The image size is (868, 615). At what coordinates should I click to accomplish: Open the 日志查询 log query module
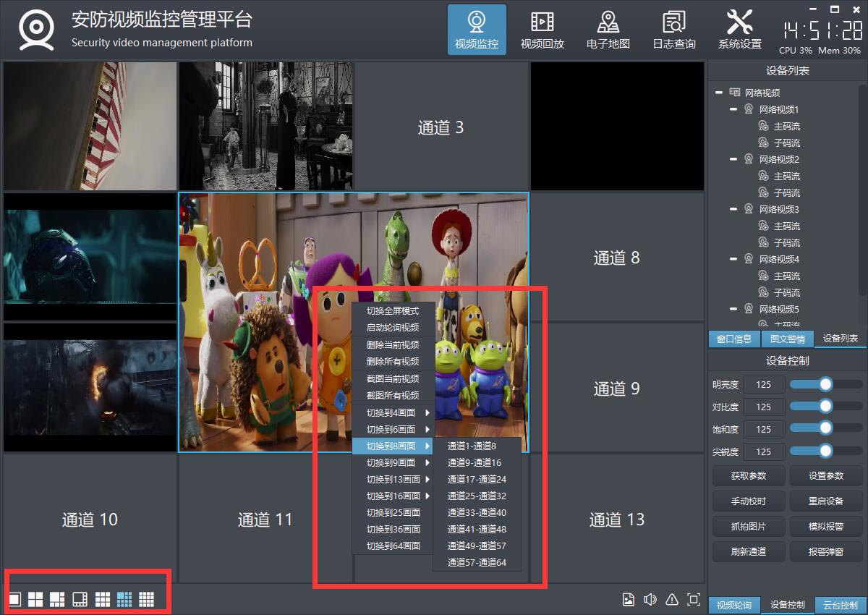[x=673, y=30]
